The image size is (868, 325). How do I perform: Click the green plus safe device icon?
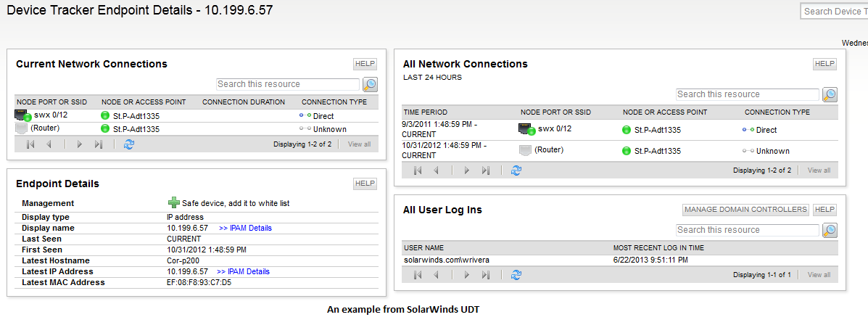coord(174,203)
